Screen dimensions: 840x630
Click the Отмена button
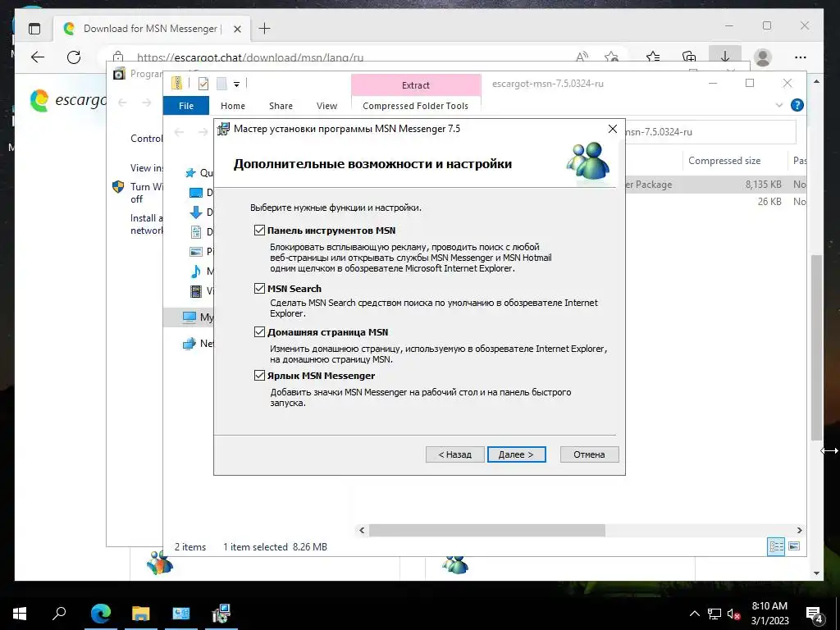coord(589,454)
